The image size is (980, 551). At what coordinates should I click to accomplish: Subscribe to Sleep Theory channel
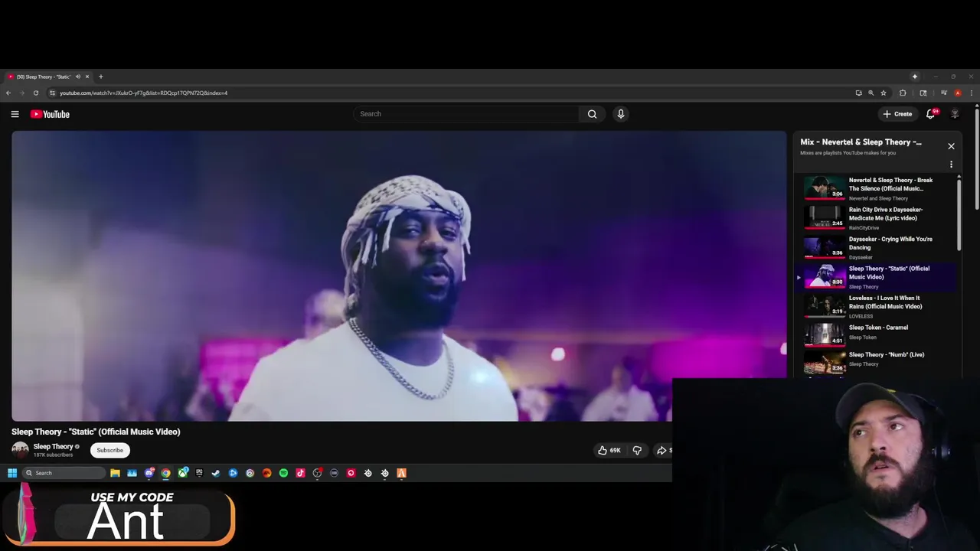tap(109, 450)
